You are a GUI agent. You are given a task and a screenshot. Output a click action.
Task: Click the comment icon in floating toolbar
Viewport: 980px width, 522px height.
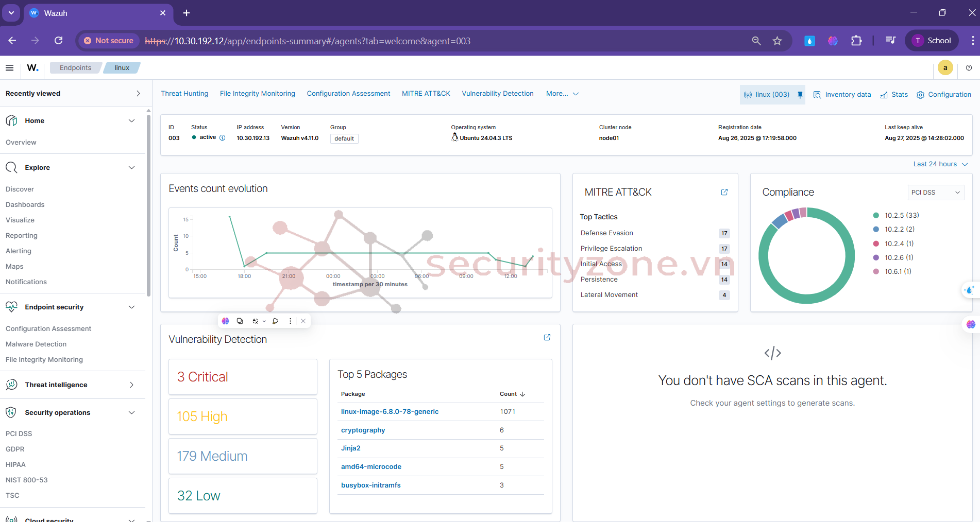pyautogui.click(x=276, y=321)
